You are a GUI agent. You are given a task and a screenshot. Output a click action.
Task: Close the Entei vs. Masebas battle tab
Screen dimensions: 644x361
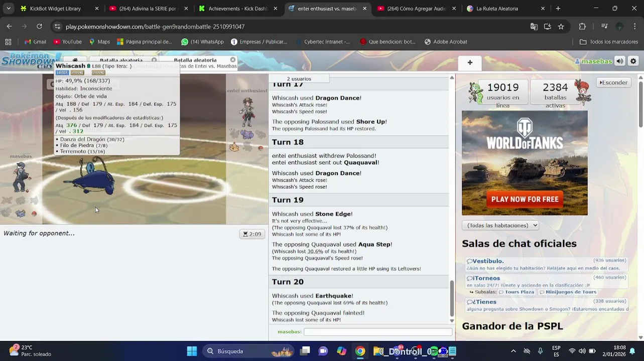click(x=232, y=60)
